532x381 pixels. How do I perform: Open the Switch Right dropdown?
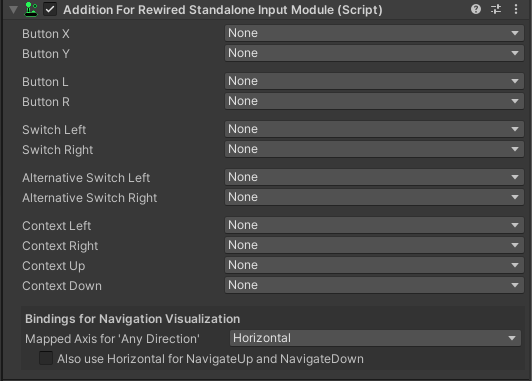(374, 149)
